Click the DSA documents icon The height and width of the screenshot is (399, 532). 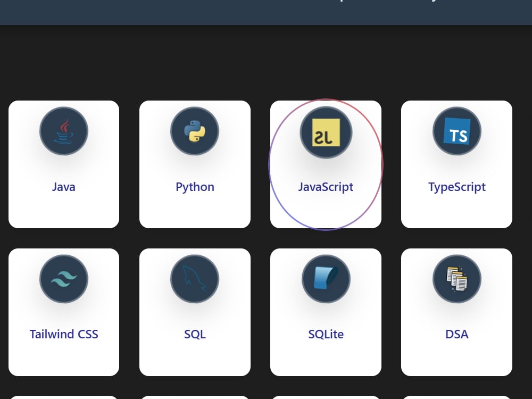[x=457, y=279]
